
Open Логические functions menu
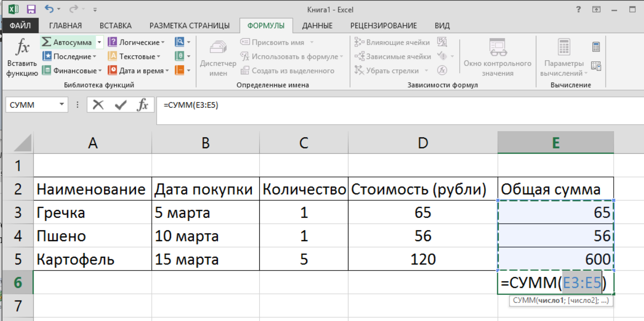136,42
